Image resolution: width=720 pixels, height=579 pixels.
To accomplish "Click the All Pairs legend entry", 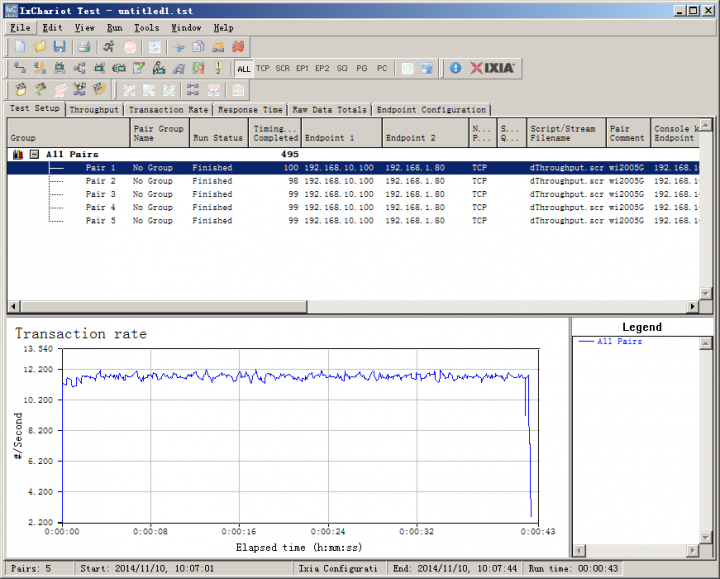I will 610,342.
